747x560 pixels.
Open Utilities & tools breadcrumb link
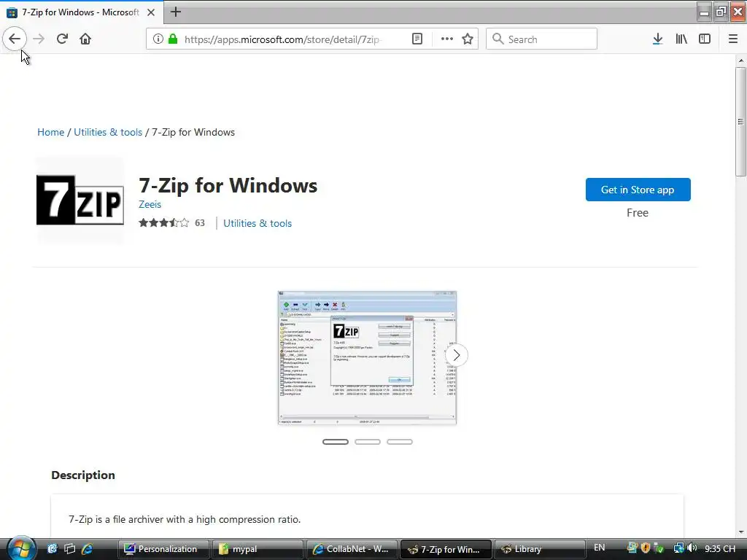pos(108,132)
